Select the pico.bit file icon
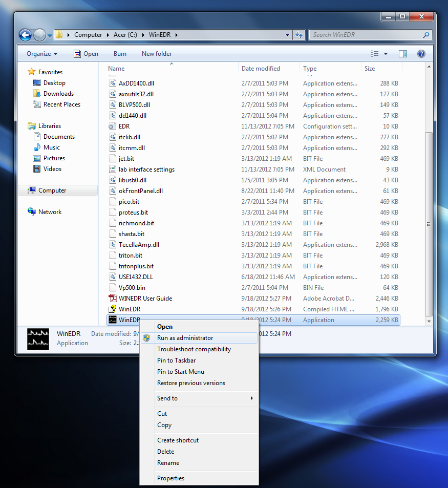 coord(113,201)
